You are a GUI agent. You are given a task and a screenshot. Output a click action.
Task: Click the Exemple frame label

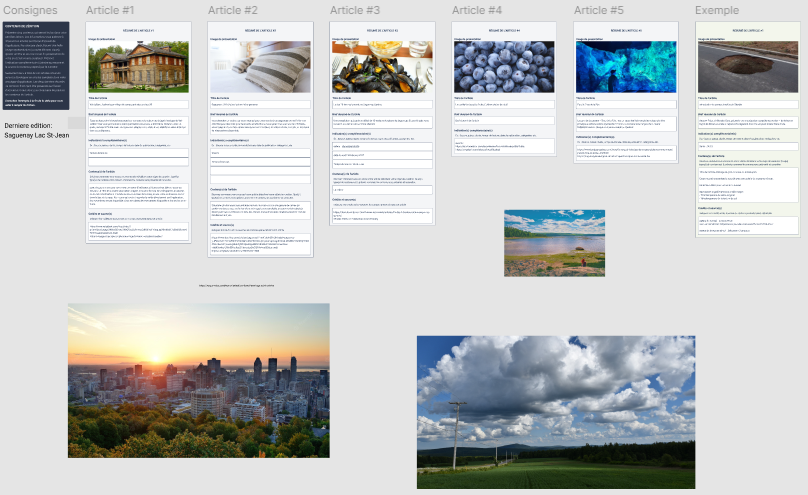(x=720, y=10)
